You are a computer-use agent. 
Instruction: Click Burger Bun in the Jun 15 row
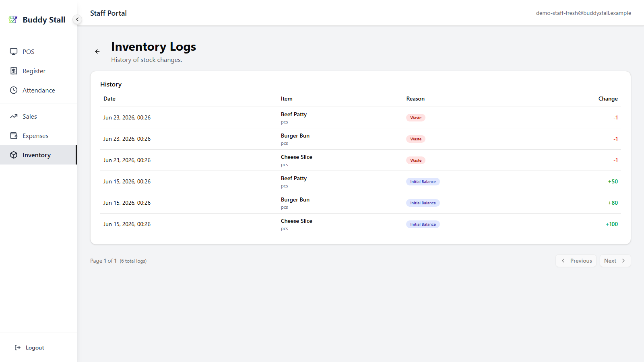tap(295, 200)
